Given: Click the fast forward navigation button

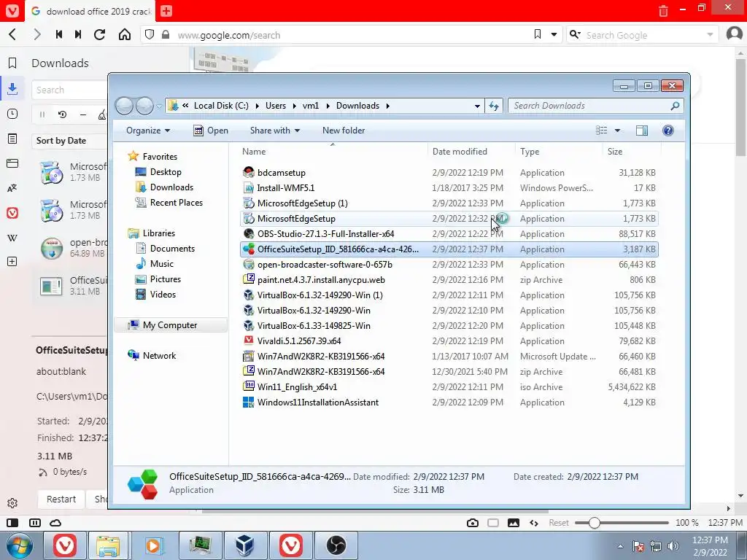Looking at the screenshot, I should click(78, 34).
